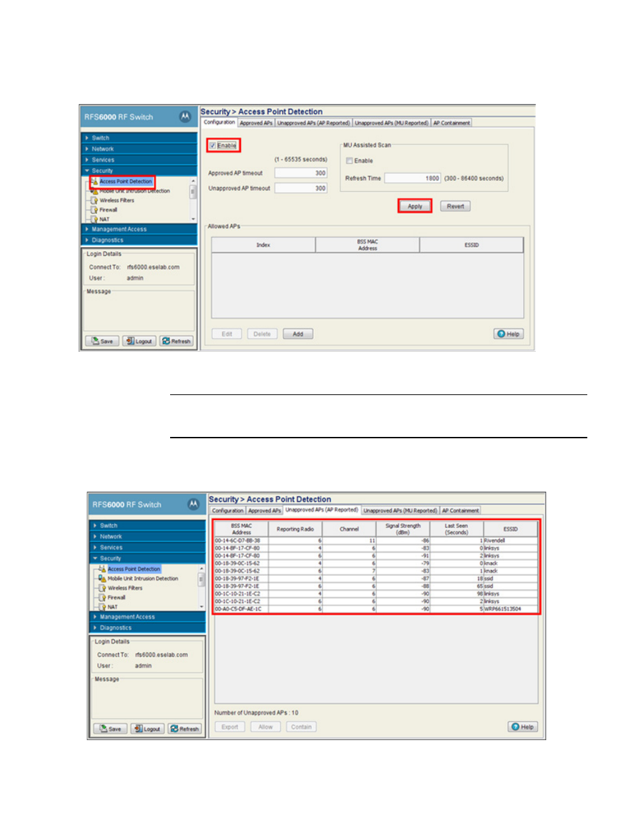644x834 pixels.
Task: Expand the Network menu in upper screenshot
Action: tap(139, 149)
